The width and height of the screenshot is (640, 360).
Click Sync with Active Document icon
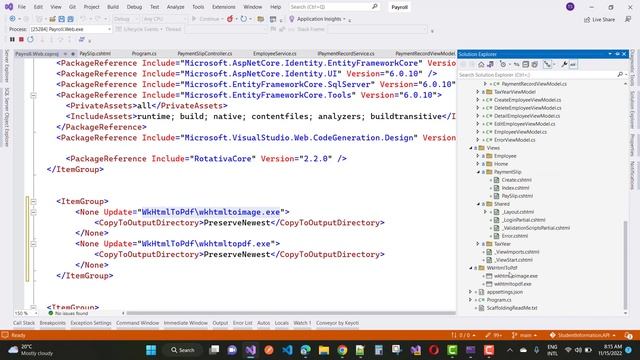tap(516, 64)
